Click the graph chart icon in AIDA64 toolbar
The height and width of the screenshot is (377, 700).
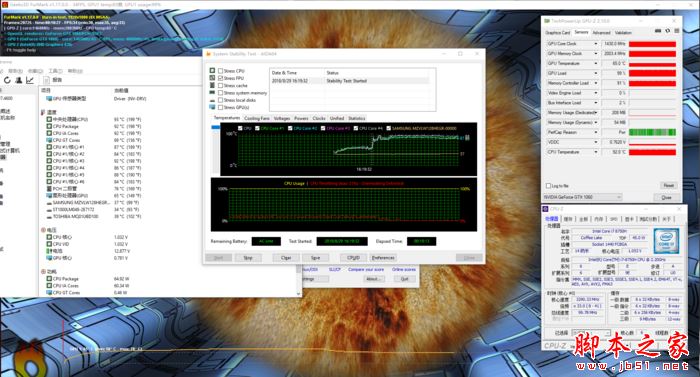(x=30, y=80)
